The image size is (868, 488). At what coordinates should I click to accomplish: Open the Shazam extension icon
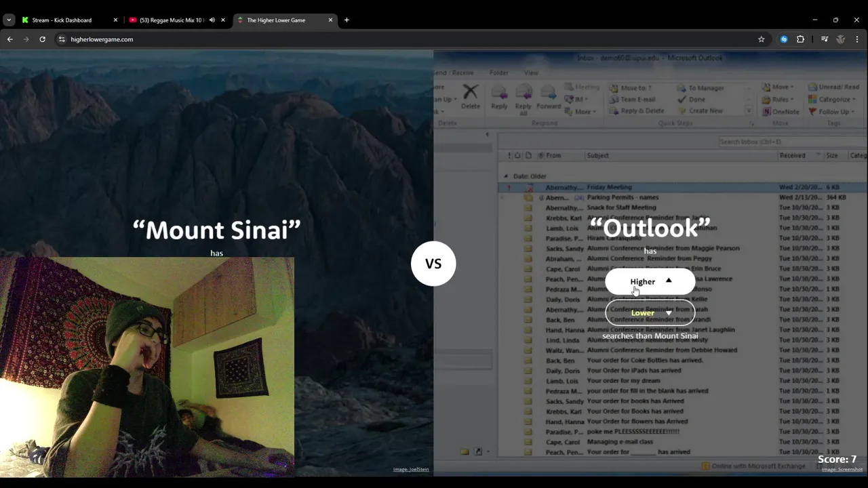[784, 39]
